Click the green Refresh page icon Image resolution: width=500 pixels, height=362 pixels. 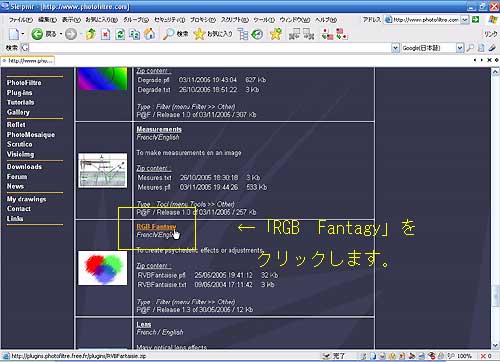120,34
